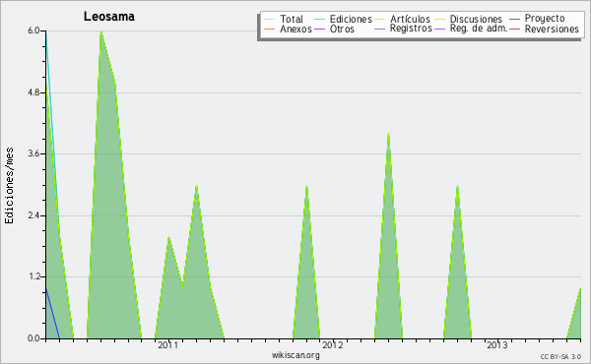The width and height of the screenshot is (591, 364).
Task: Click the 1.2 y-axis value
Action: pyautogui.click(x=33, y=277)
